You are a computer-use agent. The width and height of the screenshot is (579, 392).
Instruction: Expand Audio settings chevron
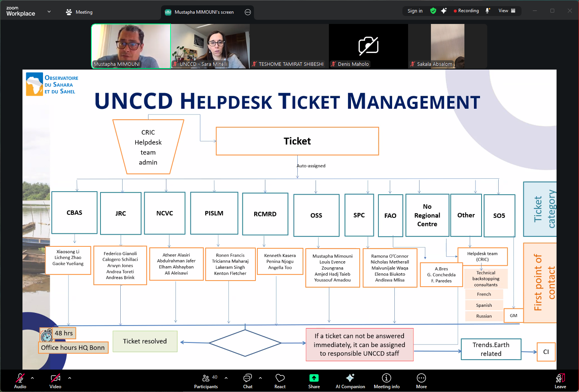(x=32, y=378)
